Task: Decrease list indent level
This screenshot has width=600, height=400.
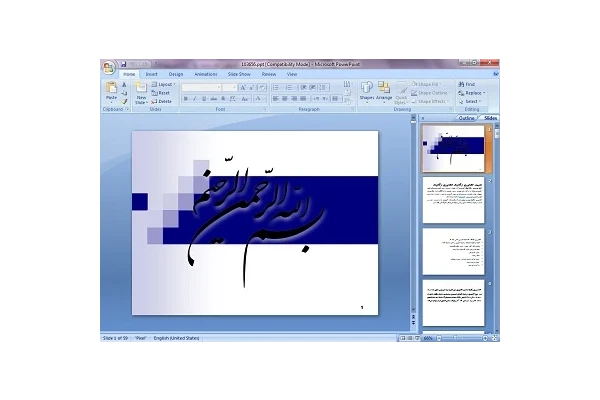Action: [x=303, y=88]
